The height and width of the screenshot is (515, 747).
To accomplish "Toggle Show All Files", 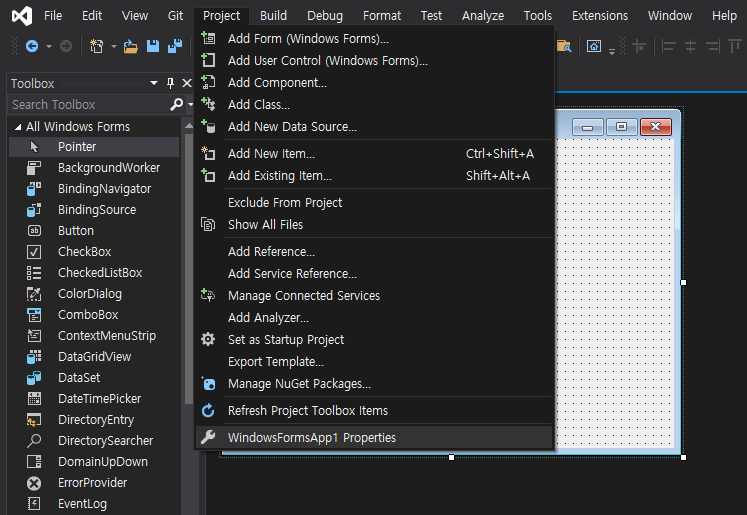I will 374,224.
